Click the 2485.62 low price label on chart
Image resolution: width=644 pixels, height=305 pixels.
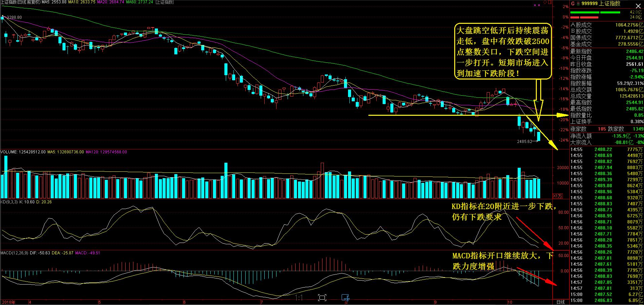click(x=524, y=142)
